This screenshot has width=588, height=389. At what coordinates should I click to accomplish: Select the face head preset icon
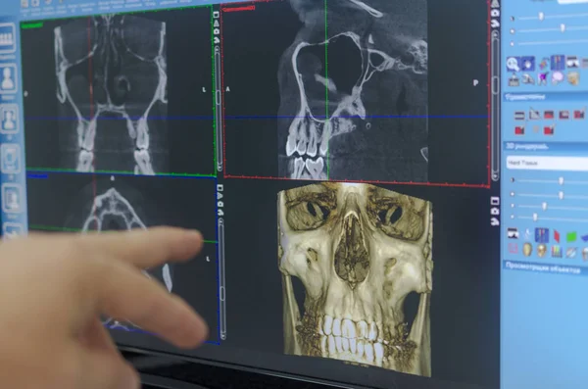pos(527,250)
